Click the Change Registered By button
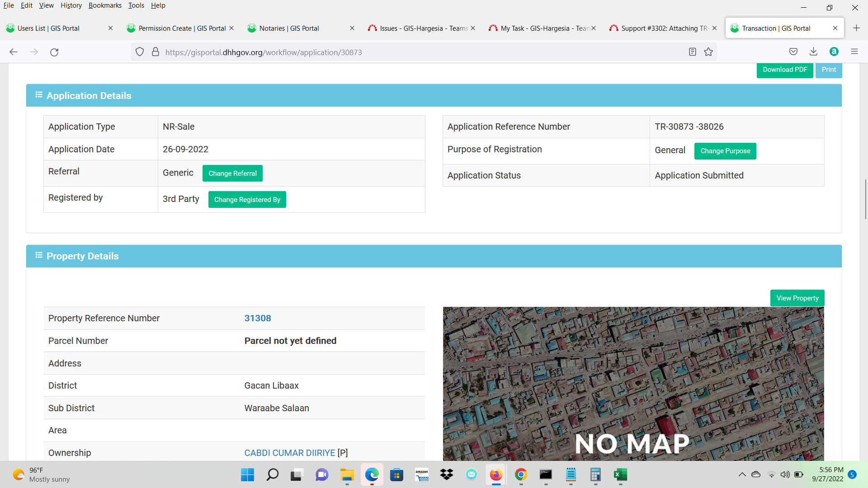The height and width of the screenshot is (488, 868). click(x=247, y=200)
